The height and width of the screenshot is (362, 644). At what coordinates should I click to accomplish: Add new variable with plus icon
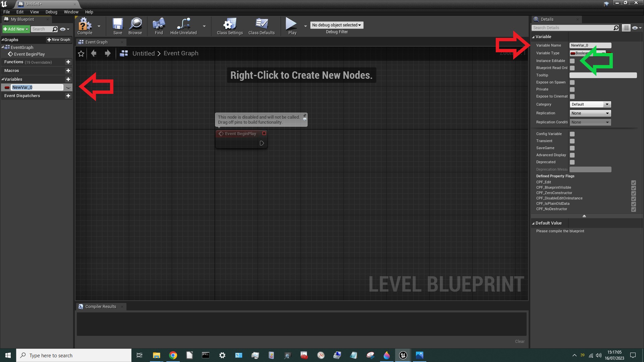click(68, 79)
